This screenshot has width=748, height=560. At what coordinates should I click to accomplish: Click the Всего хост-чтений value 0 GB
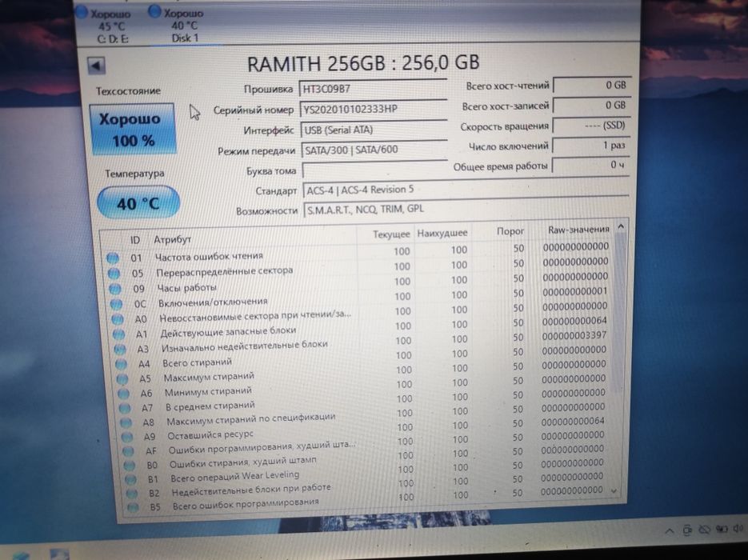tap(592, 86)
